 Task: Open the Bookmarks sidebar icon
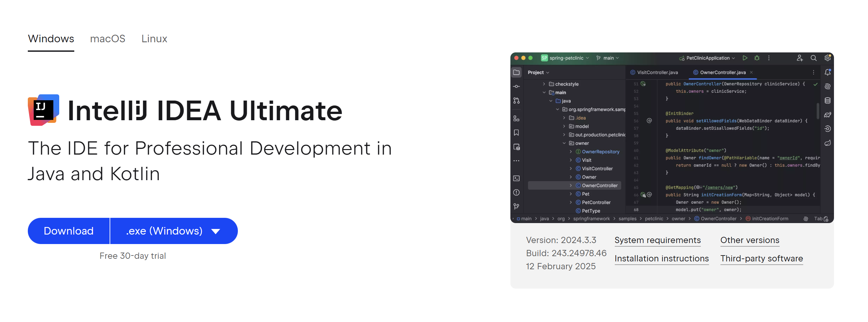point(516,133)
